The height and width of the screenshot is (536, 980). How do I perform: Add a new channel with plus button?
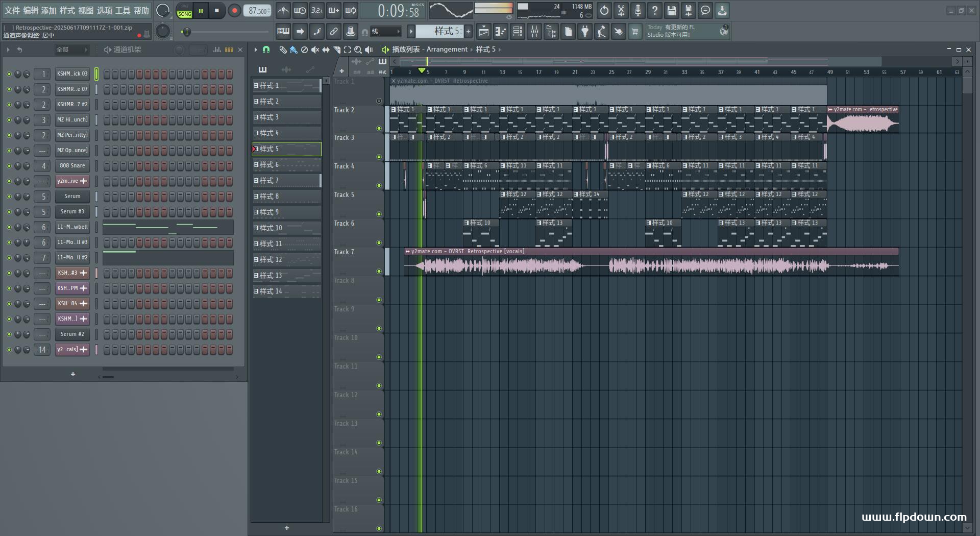coord(73,374)
